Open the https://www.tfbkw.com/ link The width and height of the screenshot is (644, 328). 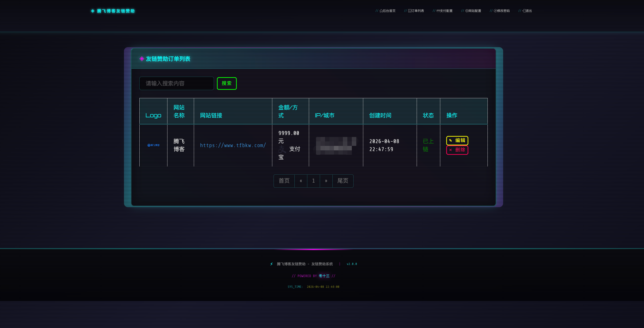click(233, 145)
